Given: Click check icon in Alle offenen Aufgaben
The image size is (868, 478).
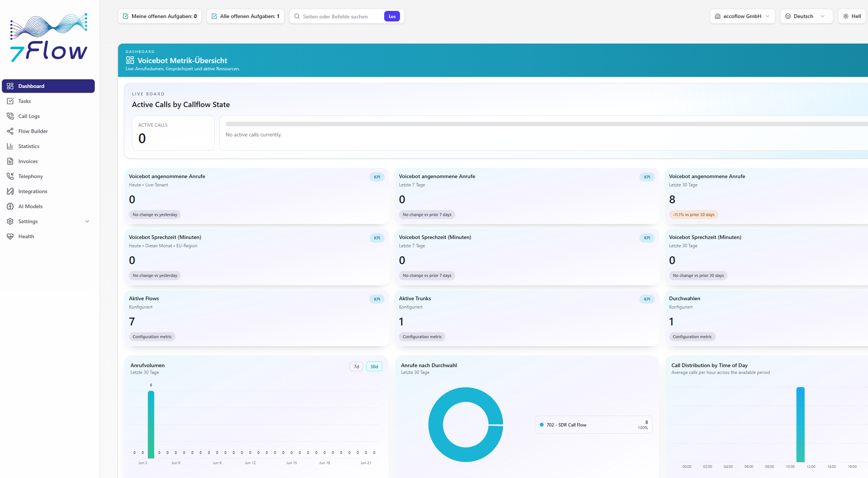Looking at the screenshot, I should tap(214, 16).
